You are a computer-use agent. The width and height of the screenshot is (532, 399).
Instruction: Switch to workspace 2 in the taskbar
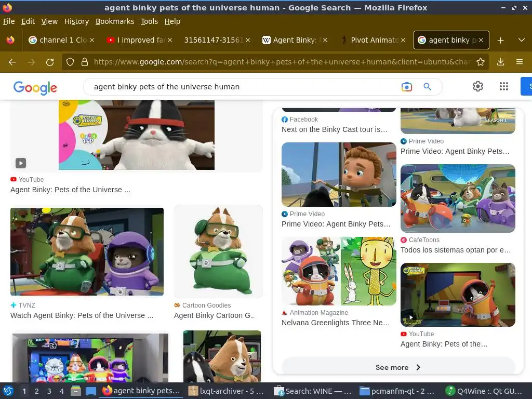(37, 391)
